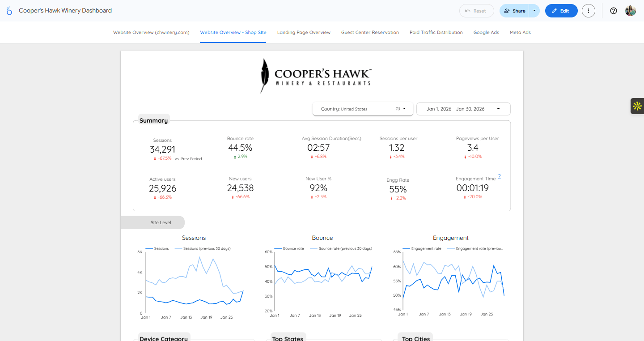Click the Bounce rate (previous 30 days) legend entry

[341, 248]
